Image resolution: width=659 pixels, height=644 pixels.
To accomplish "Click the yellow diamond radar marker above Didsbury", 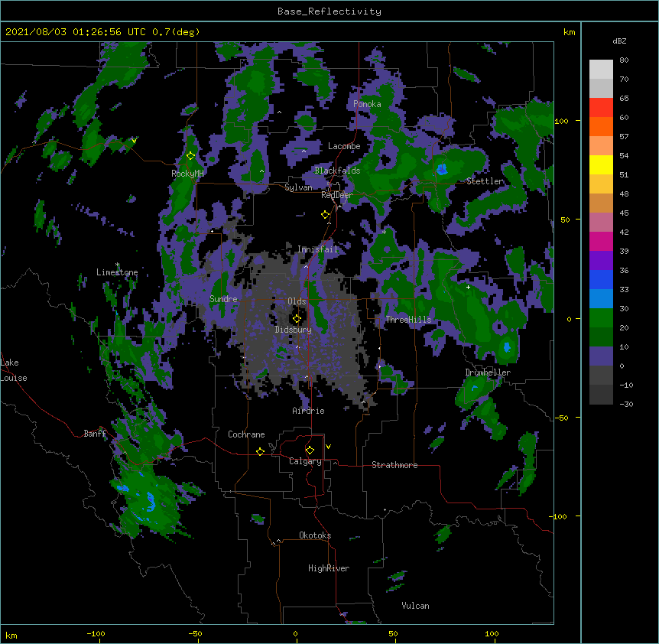I will click(297, 319).
